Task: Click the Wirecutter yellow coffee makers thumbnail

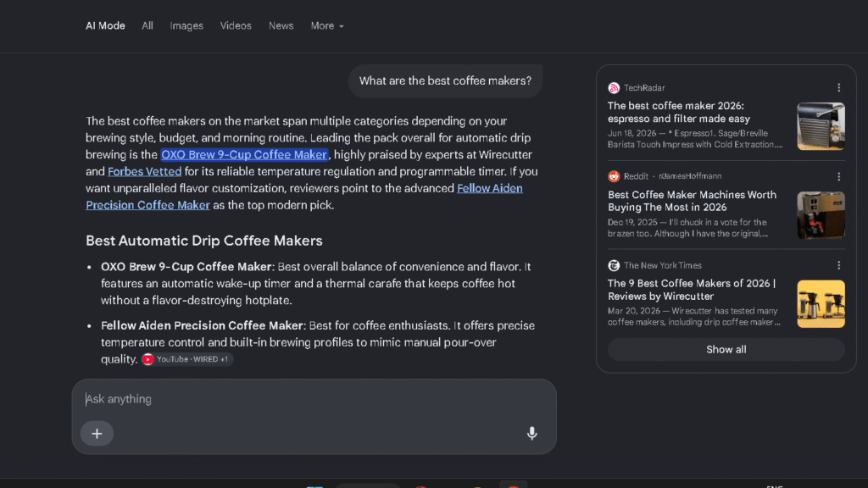Action: coord(821,304)
